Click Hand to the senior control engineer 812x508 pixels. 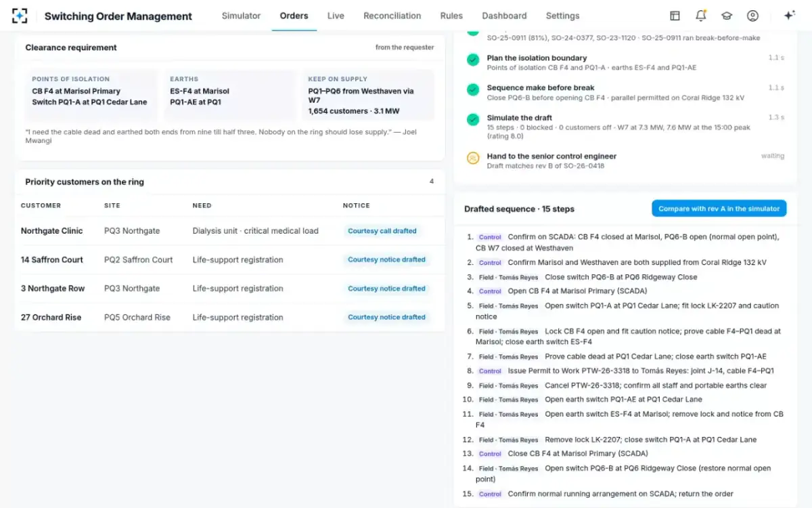point(551,156)
